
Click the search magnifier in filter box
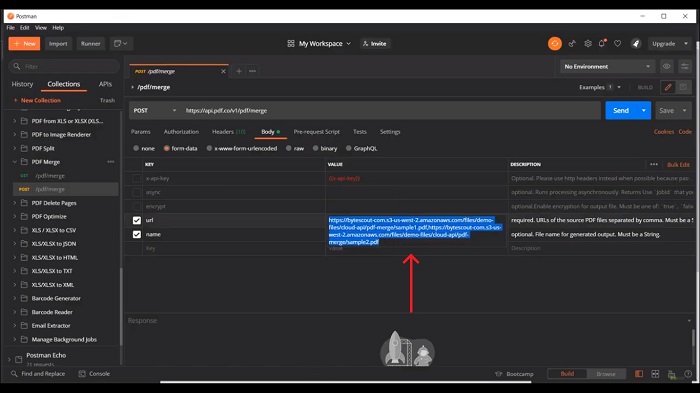pyautogui.click(x=17, y=67)
